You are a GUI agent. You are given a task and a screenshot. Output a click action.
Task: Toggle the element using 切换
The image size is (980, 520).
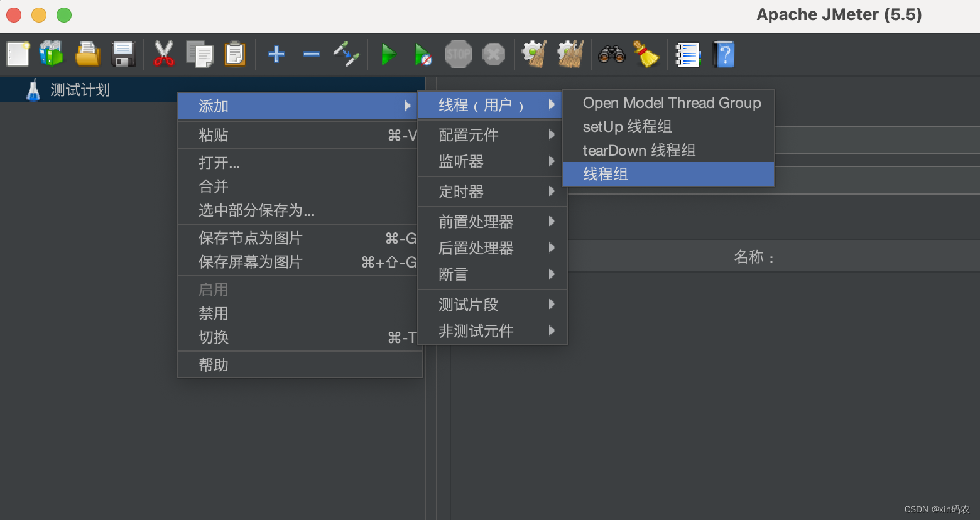[x=214, y=337]
